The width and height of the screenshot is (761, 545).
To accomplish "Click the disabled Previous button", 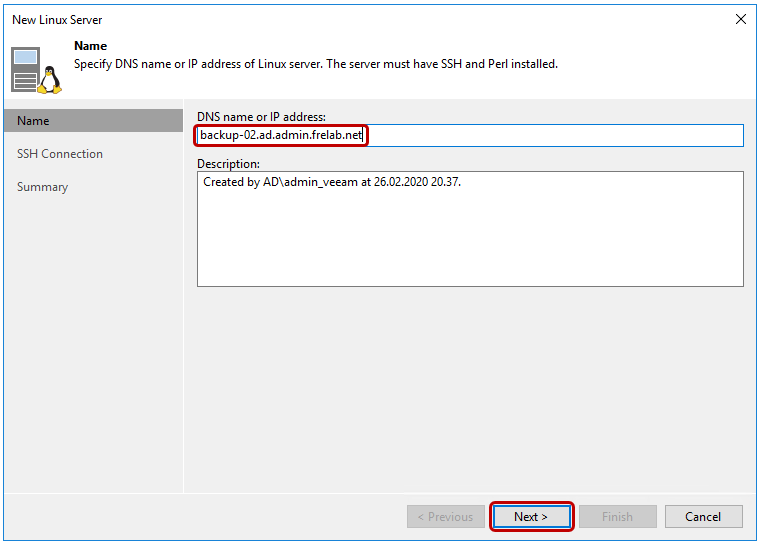I will (x=446, y=516).
